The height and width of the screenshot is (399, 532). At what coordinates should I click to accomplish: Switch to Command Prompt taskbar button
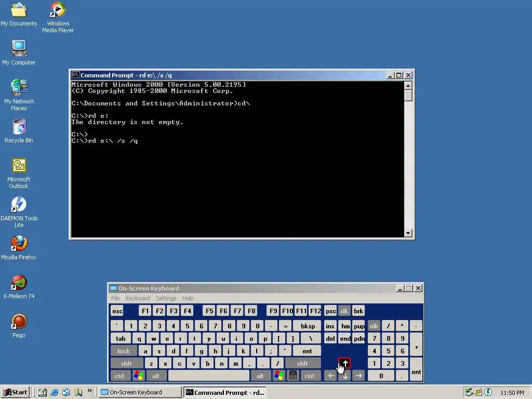tap(225, 393)
